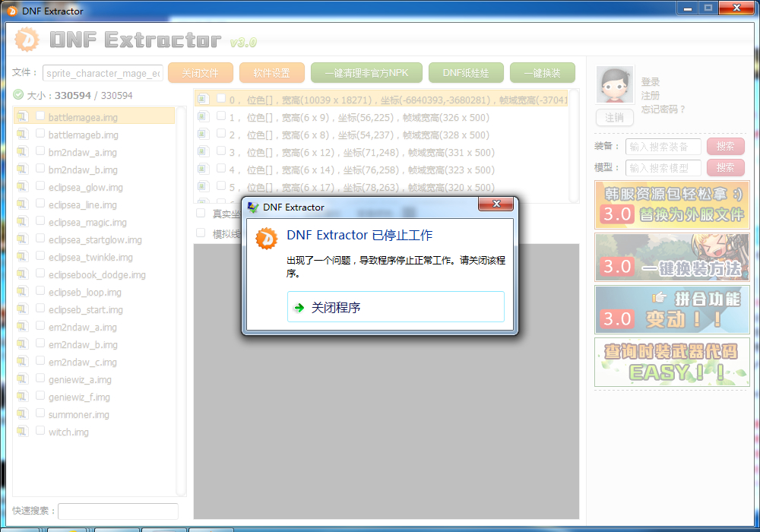This screenshot has height=532, width=760.
Task: Toggle the 真实坐标 checkbox
Action: point(200,213)
